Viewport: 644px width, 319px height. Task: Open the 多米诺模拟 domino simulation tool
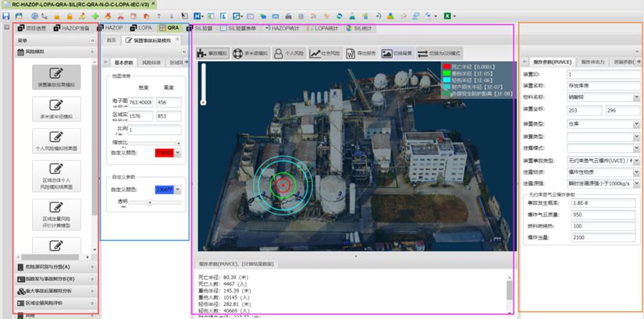click(251, 54)
